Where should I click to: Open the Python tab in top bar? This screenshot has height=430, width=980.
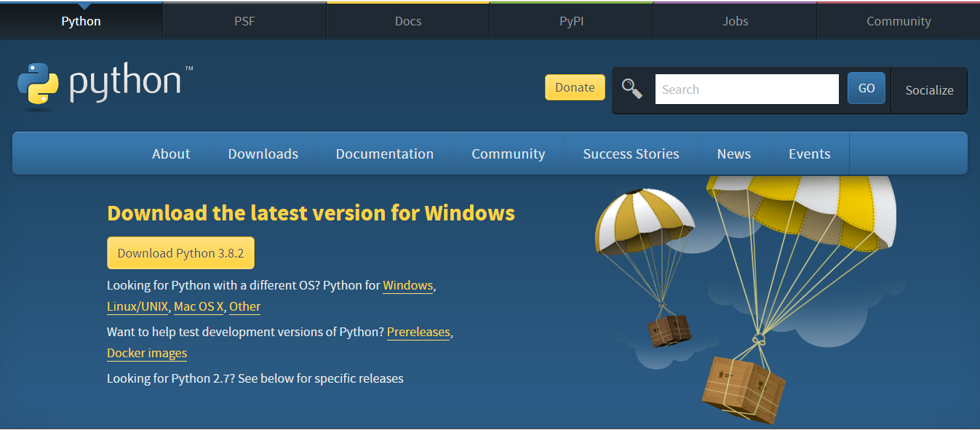pos(81,21)
